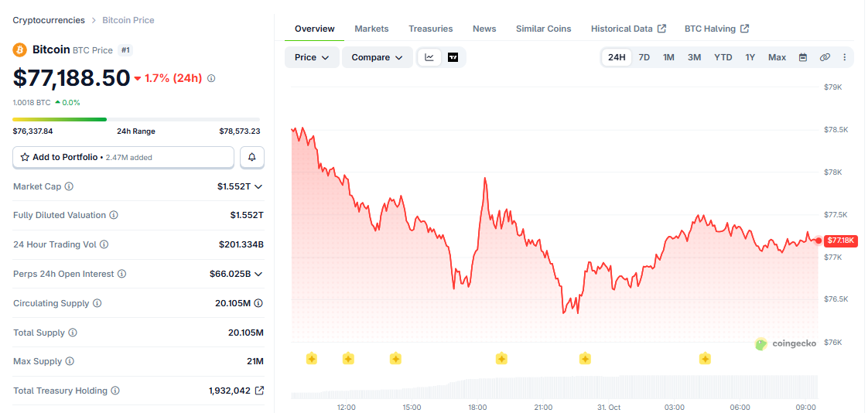Open the Overview tab
The image size is (868, 413).
pyautogui.click(x=314, y=29)
